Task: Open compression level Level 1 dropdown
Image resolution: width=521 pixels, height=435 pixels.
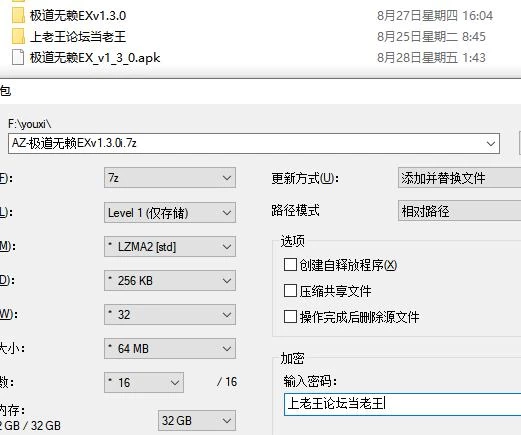Action: [170, 212]
